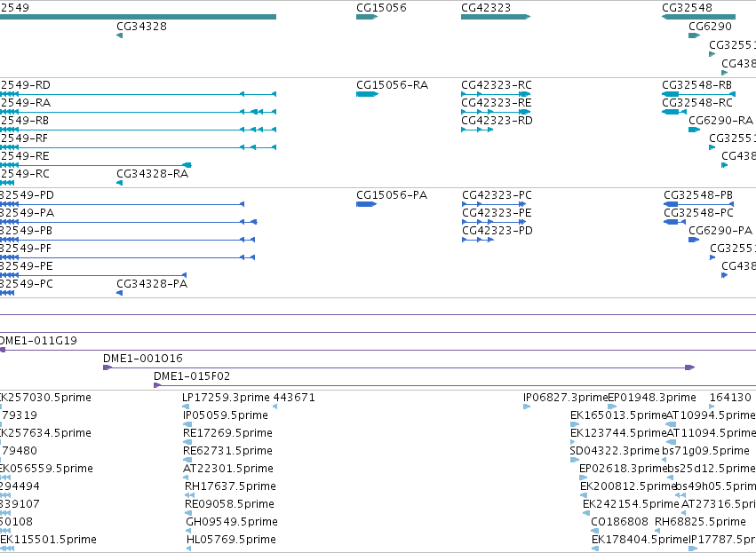Select the bs71g09.5prime EST label
756x553 pixels.
(705, 451)
